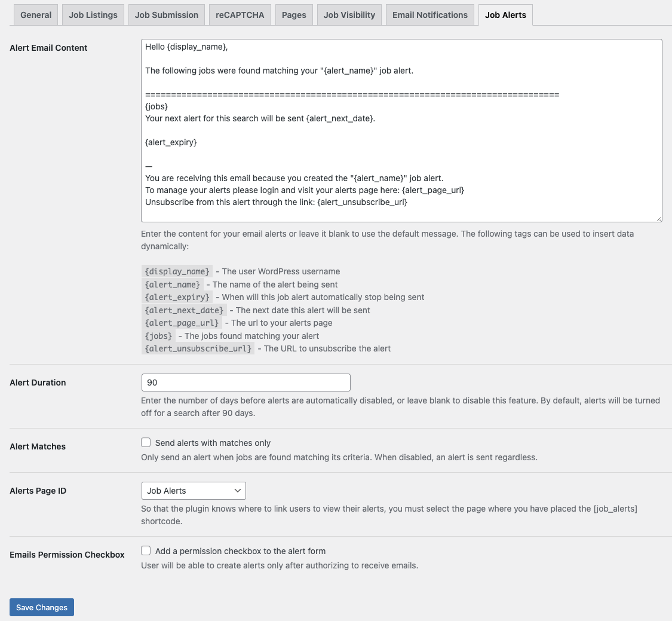The height and width of the screenshot is (621, 672).
Task: Switch to the General settings tab
Action: pyautogui.click(x=35, y=14)
